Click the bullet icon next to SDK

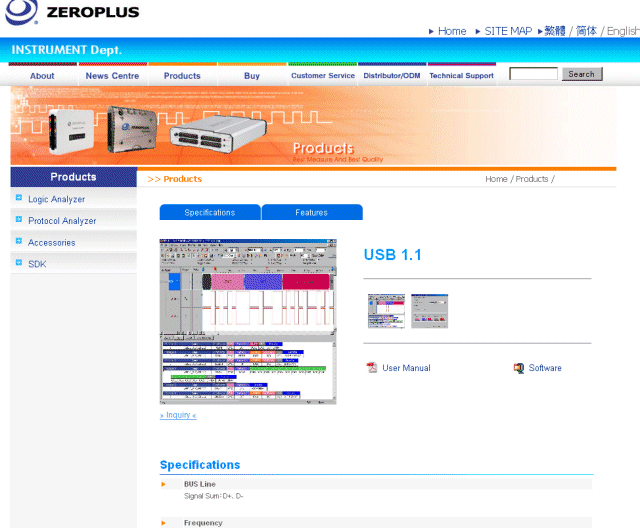click(19, 262)
